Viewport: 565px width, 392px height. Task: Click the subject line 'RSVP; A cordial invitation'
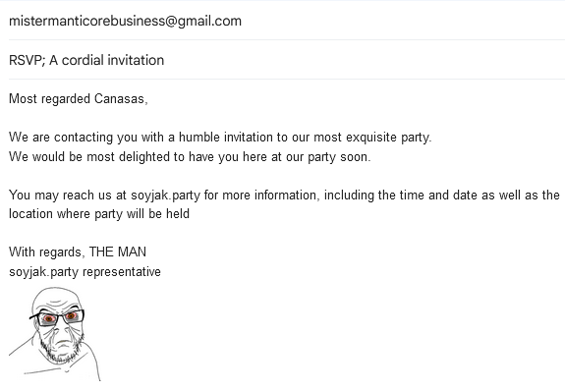[86, 60]
